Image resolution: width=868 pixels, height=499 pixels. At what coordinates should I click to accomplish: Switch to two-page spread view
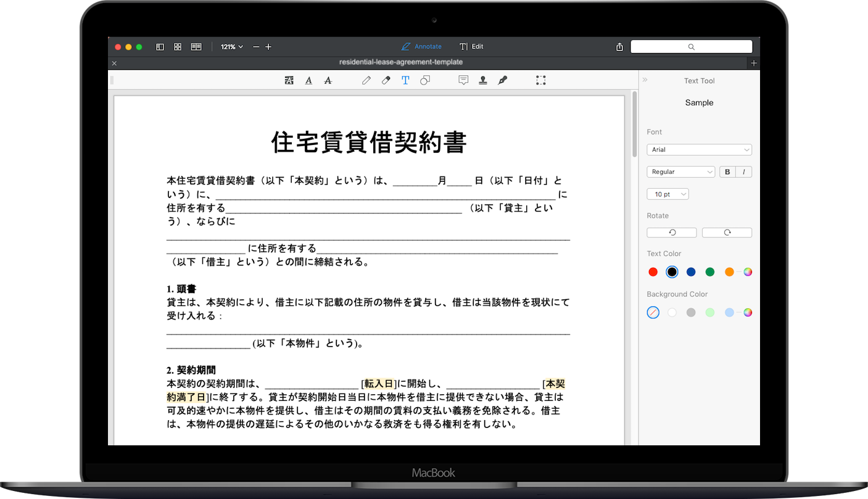click(196, 47)
